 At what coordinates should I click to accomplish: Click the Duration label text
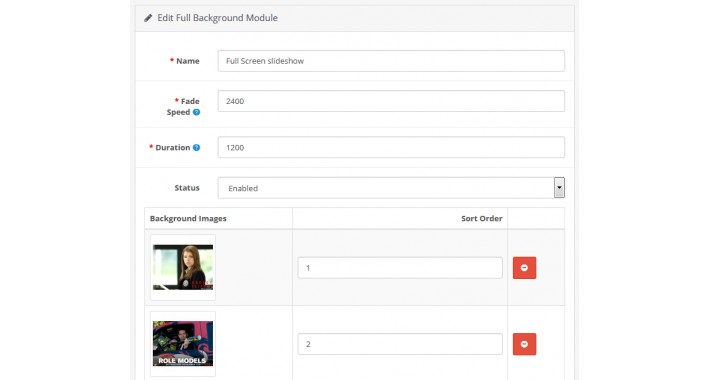click(173, 147)
